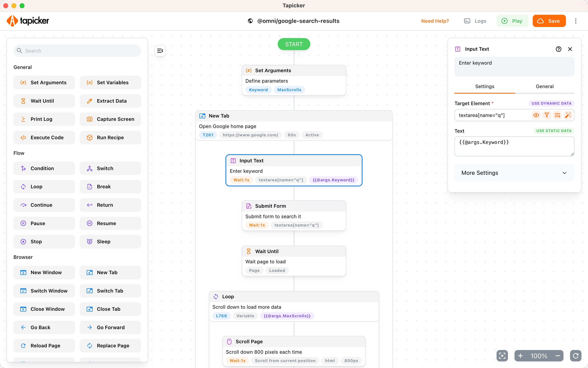Select the Wait Until node on canvas
Screen dimensions: 588x368
tap(294, 261)
